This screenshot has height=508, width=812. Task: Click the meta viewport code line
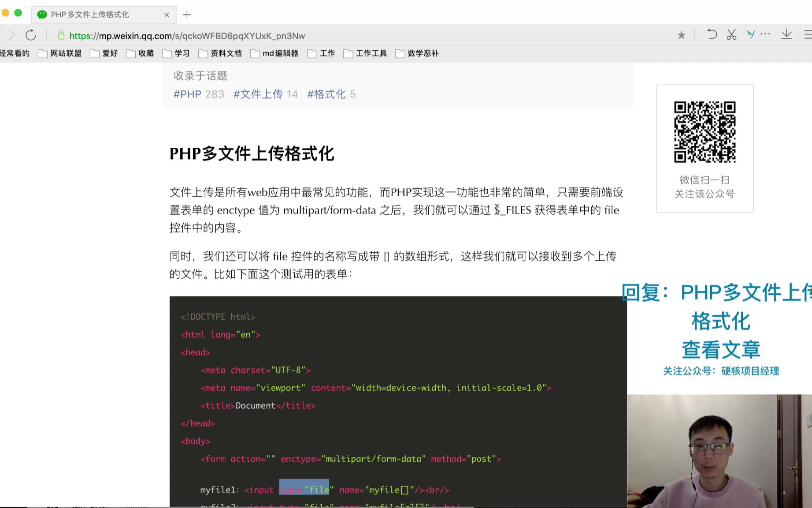coord(376,388)
